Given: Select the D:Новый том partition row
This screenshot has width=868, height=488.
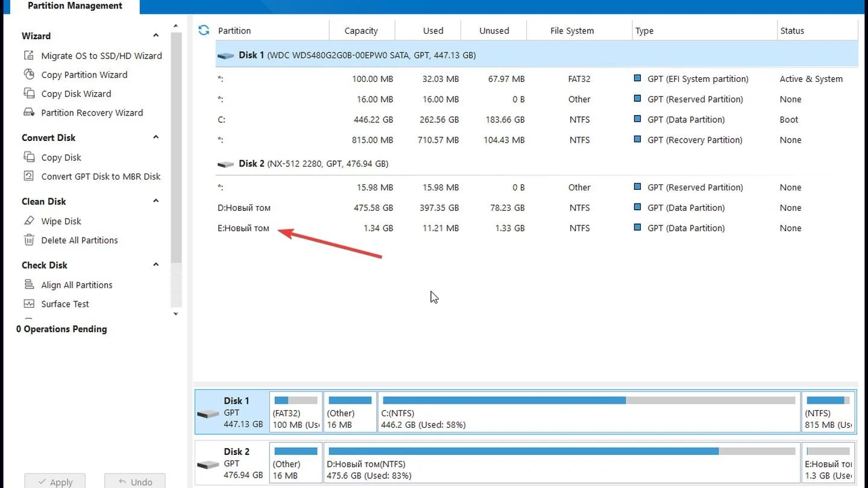Looking at the screenshot, I should 536,207.
